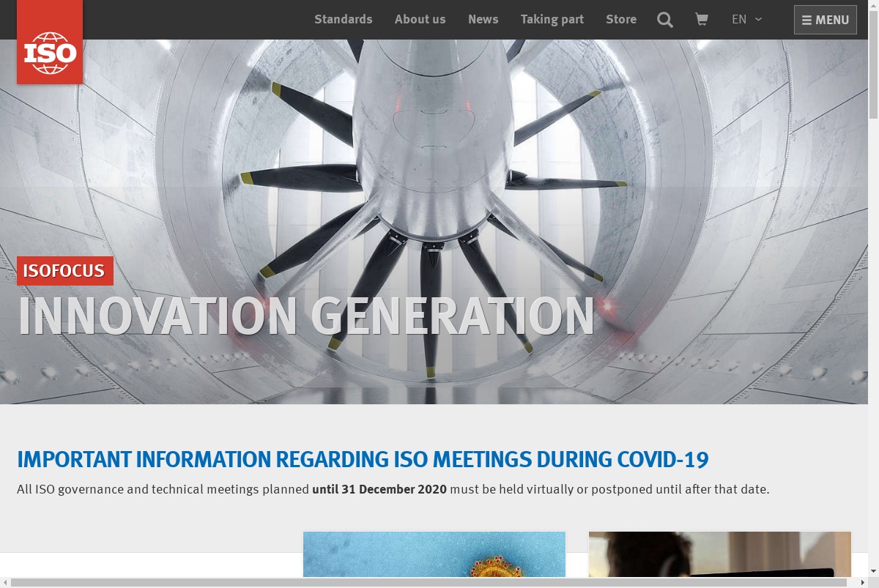
Task: Click the vertical scrollbar thumb
Action: [873, 66]
